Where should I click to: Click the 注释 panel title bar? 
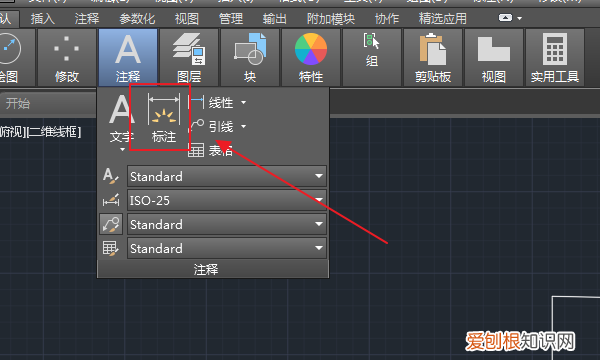point(213,269)
